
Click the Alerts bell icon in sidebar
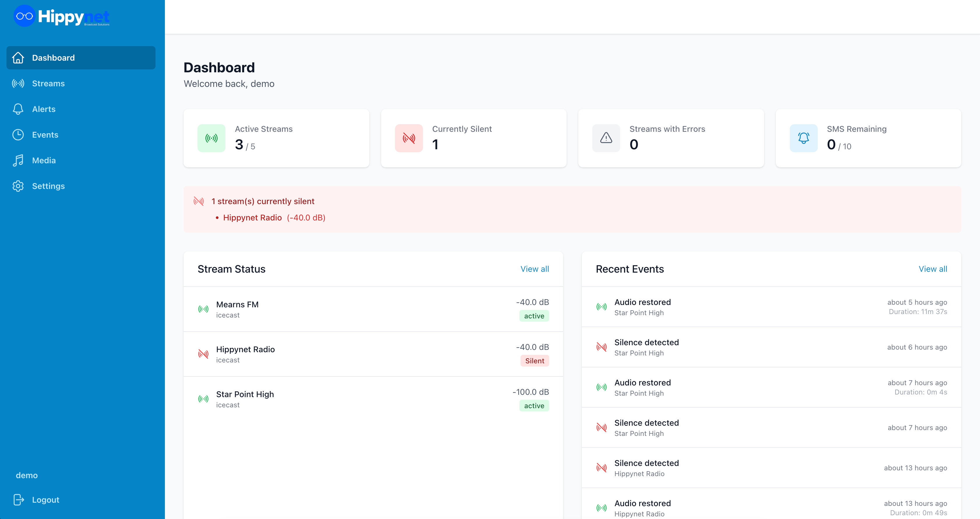click(18, 109)
